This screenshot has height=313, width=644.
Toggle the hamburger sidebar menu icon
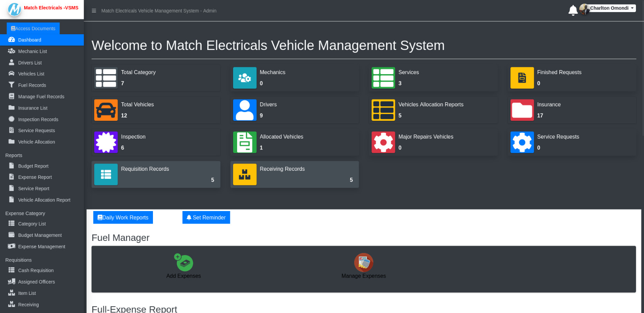94,11
